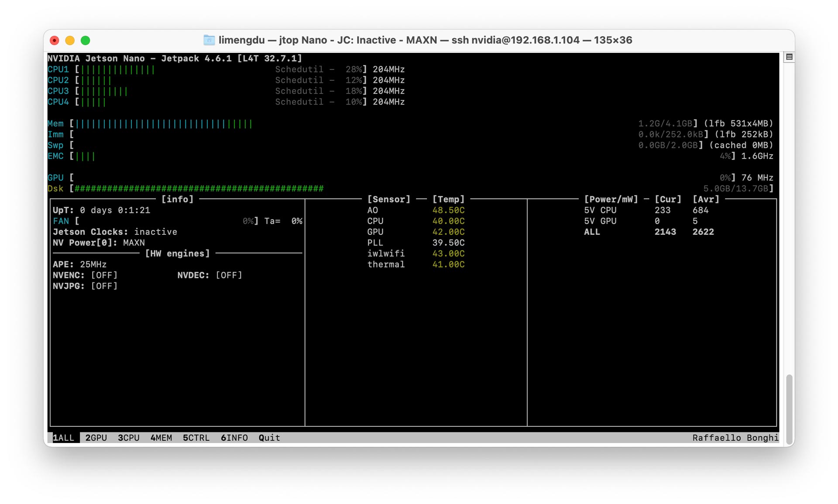The width and height of the screenshot is (838, 504).
Task: Click the 'Jetson Clocks: inactive' line
Action: pos(115,232)
